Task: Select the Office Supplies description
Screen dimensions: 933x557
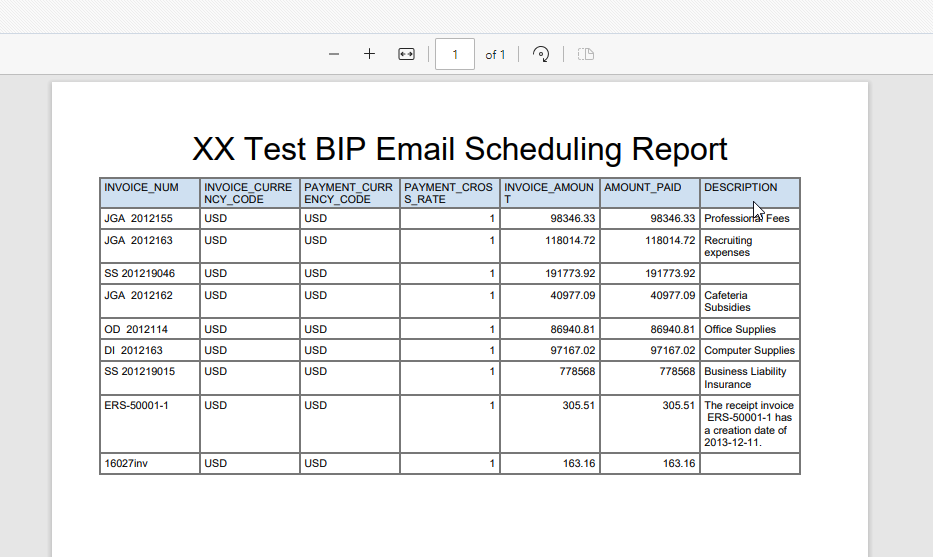Action: [x=740, y=329]
